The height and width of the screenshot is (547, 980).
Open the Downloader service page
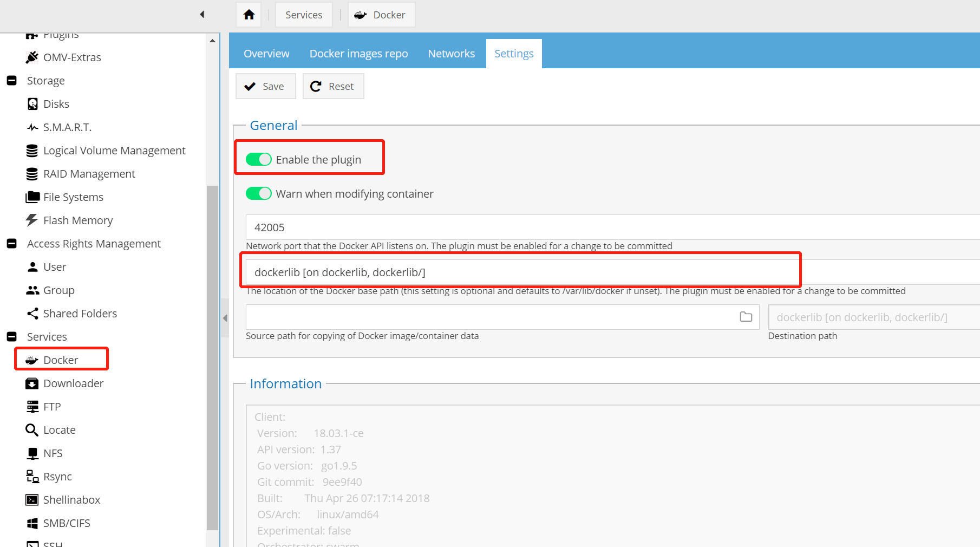[73, 383]
